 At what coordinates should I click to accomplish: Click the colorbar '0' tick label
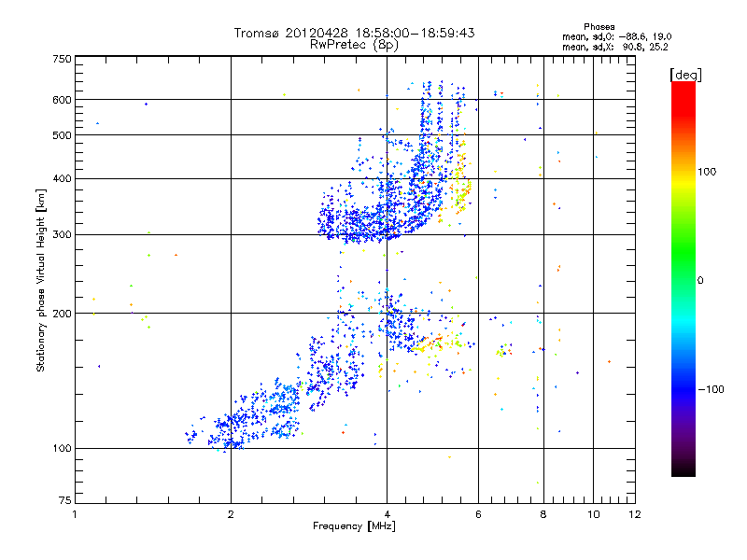tap(700, 281)
